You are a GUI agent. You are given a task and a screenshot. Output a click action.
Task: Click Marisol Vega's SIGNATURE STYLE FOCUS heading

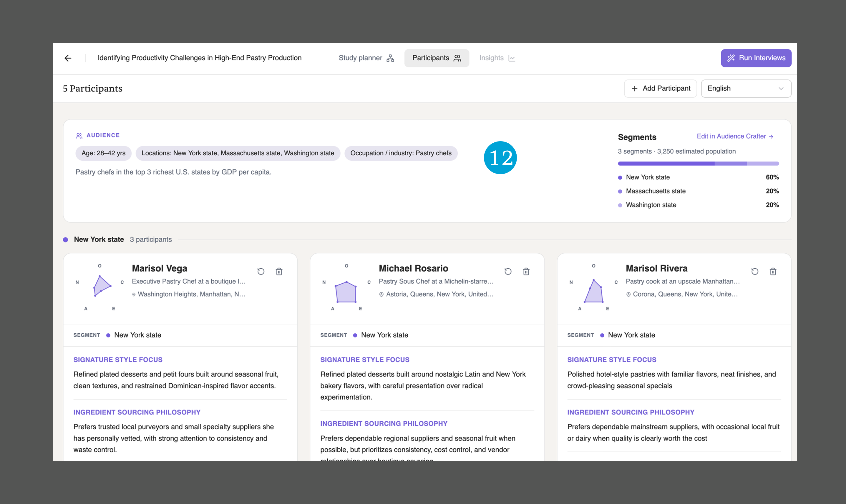[118, 360]
